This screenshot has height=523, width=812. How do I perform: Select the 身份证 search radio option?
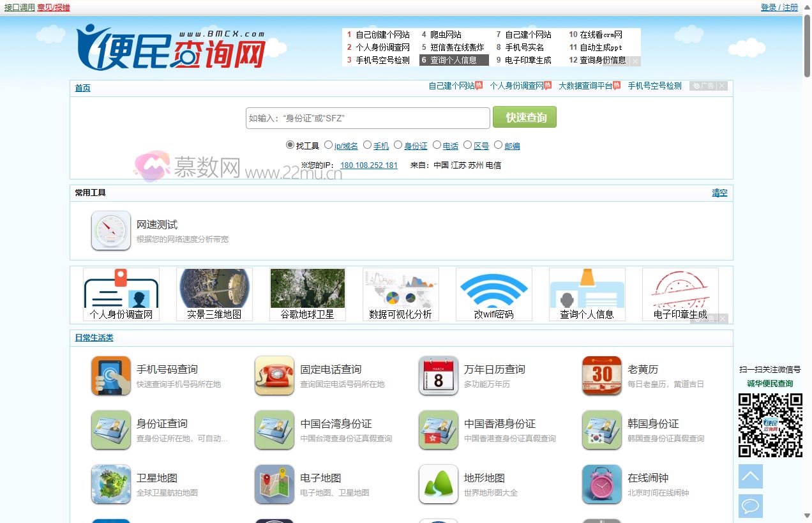tap(398, 144)
